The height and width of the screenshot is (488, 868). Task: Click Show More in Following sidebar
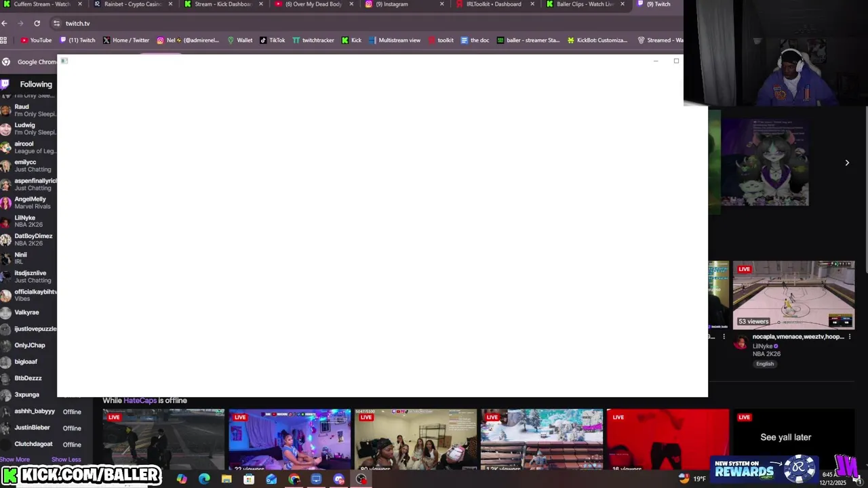(15, 460)
